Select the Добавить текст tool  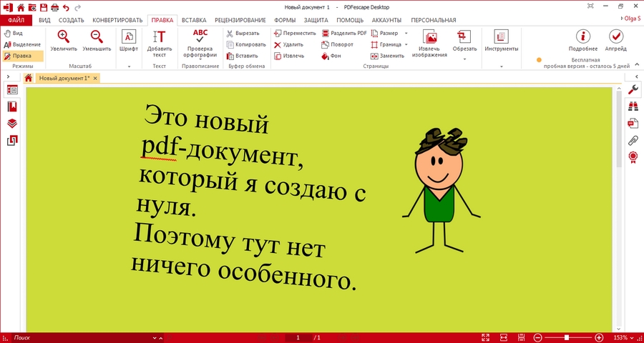(x=159, y=37)
